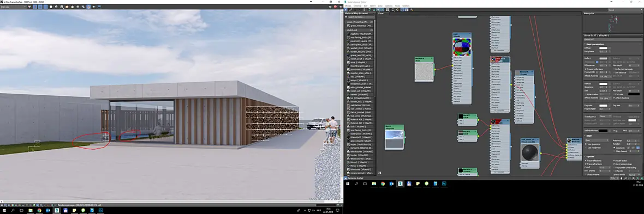Enable the Abbe number checkbox
Viewport: 644px width, 214px height.
point(585,94)
